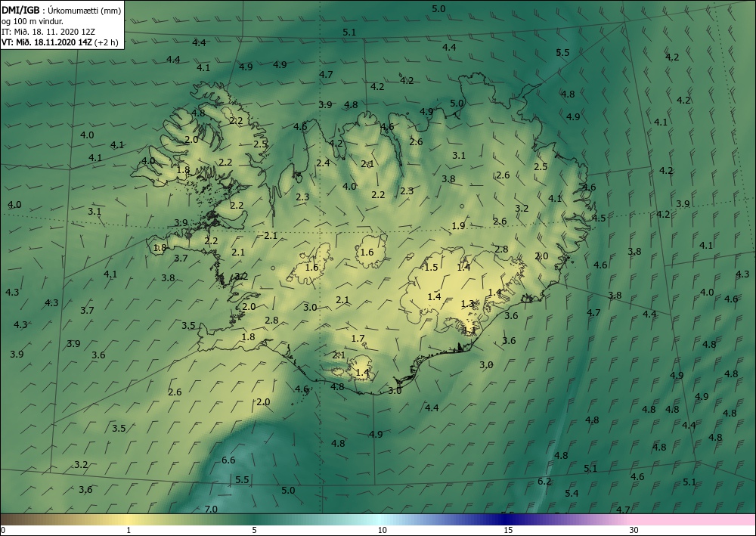756x536 pixels.
Task: Click the '4.5' value off the east coast
Action: point(599,218)
